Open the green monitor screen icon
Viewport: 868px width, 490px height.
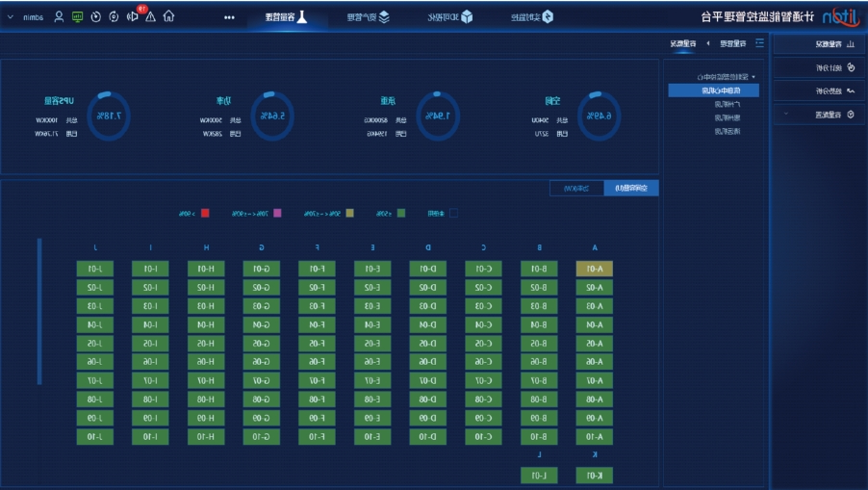[77, 16]
